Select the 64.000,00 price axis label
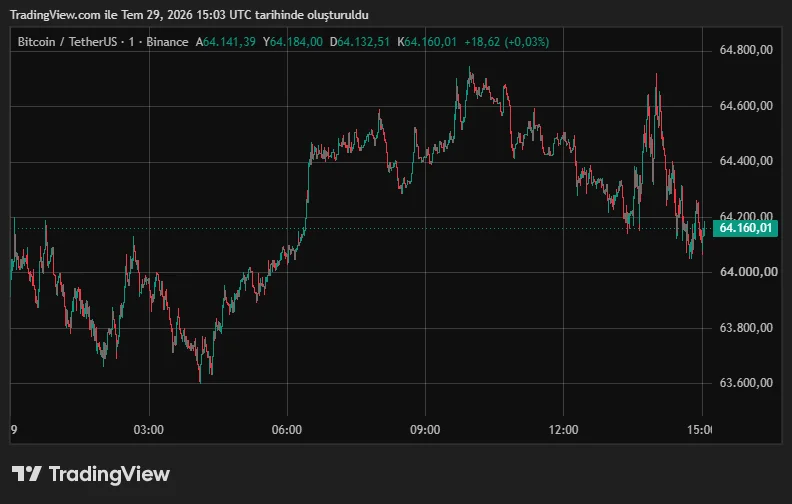This screenshot has width=792, height=504. 748,272
